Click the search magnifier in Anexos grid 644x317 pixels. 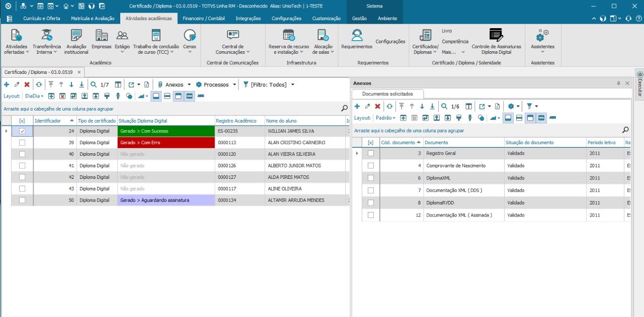[x=626, y=130]
